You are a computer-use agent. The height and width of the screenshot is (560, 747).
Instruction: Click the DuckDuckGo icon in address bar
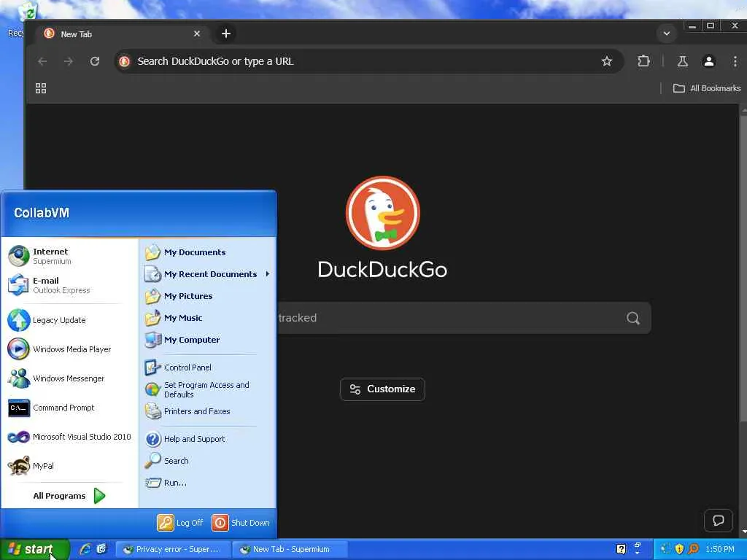124,61
